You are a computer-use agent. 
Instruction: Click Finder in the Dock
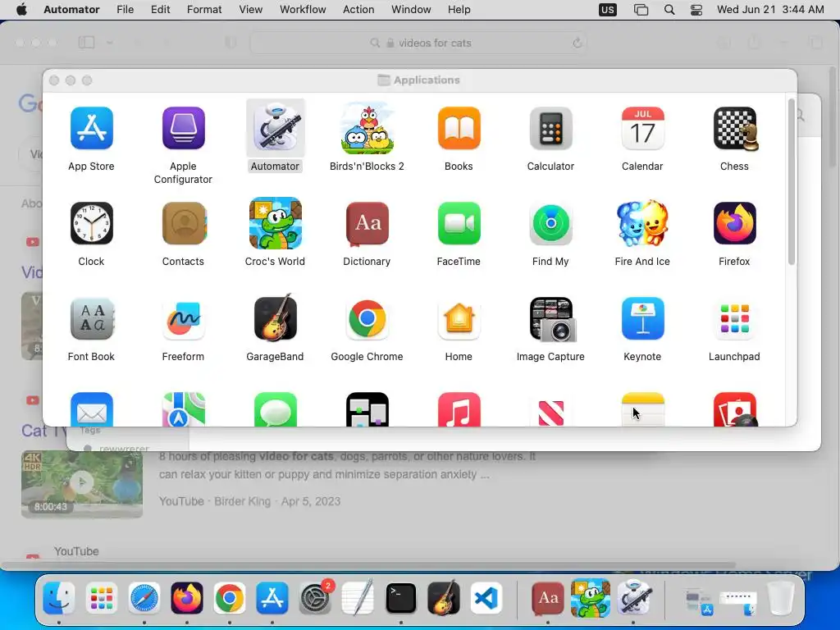(59, 598)
